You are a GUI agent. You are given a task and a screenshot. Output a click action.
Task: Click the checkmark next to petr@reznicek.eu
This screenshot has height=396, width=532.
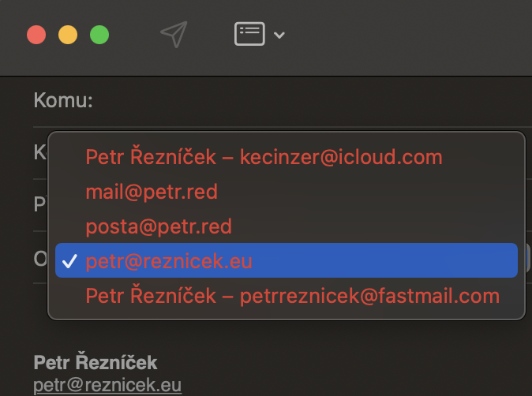(69, 262)
